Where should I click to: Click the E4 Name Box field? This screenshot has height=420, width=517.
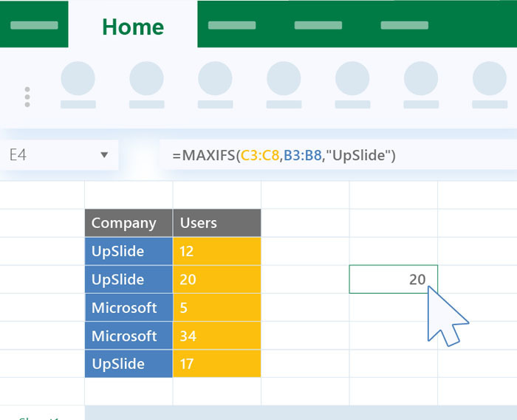click(44, 156)
